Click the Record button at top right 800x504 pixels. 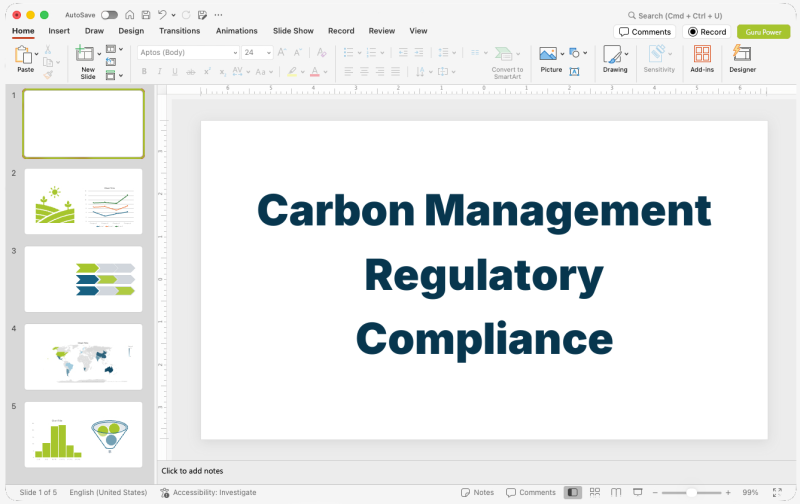(707, 32)
